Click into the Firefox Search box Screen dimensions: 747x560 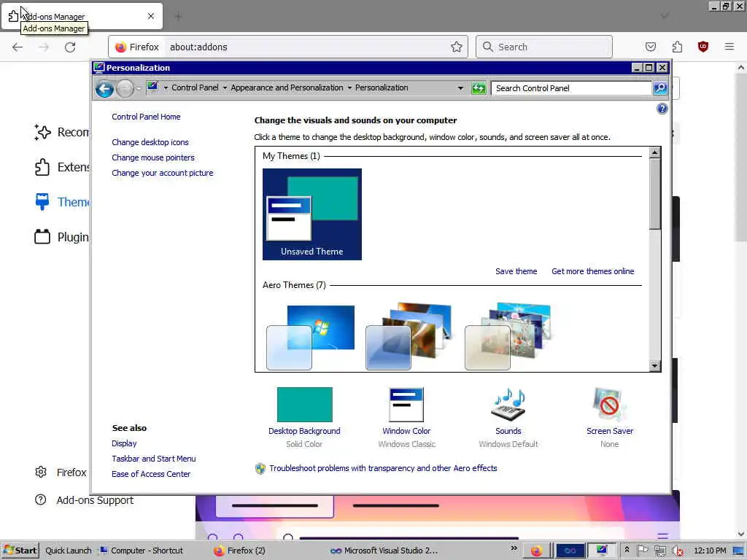pyautogui.click(x=544, y=47)
